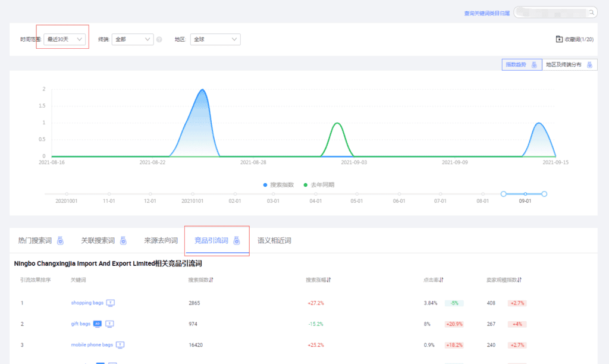Open the shopping bags keyword link

(87, 303)
